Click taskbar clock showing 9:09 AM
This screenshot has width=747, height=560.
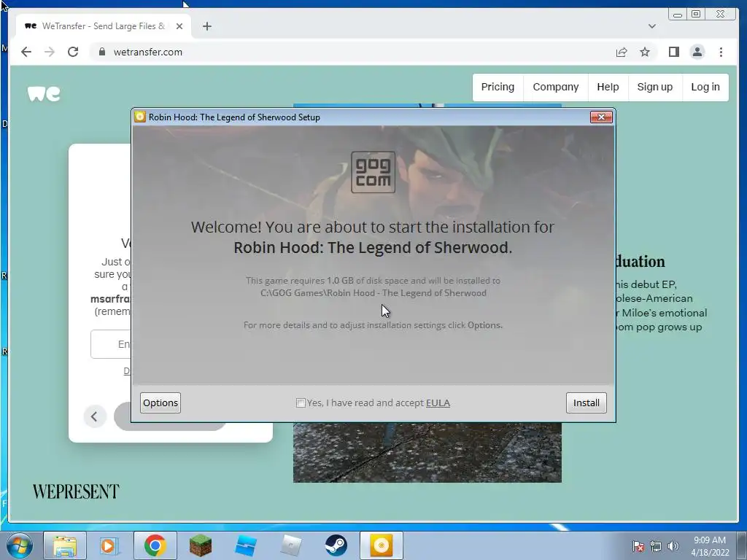pos(710,546)
